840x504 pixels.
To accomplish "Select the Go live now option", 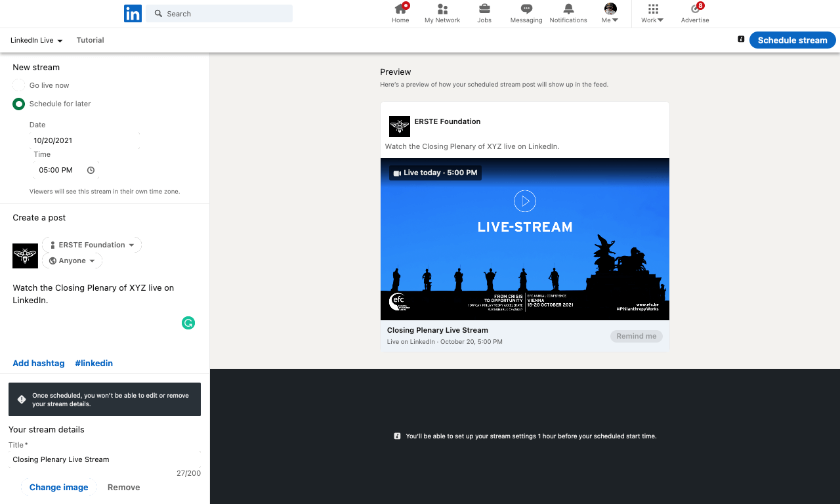I will [x=18, y=85].
